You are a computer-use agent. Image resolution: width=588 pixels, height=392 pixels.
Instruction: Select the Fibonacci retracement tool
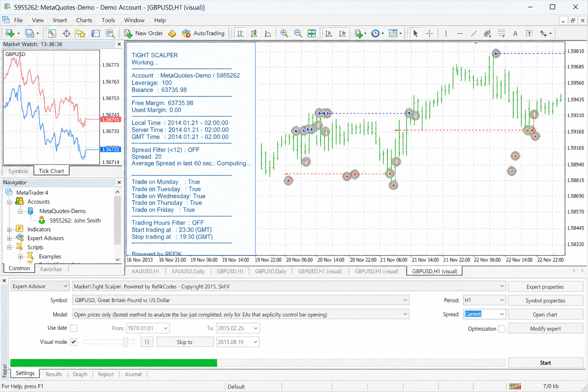tap(501, 33)
